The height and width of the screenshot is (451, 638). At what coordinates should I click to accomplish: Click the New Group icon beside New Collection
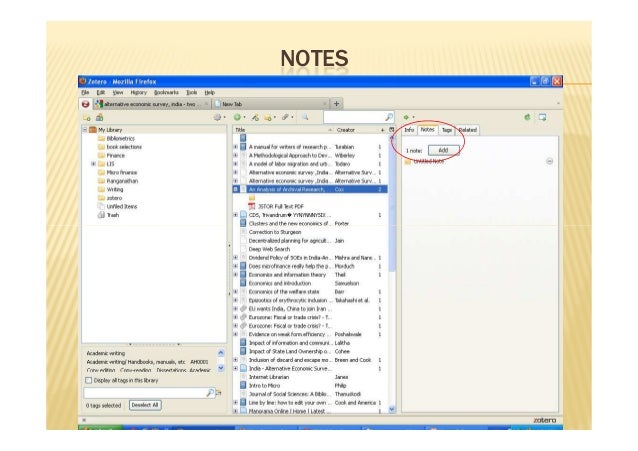99,118
